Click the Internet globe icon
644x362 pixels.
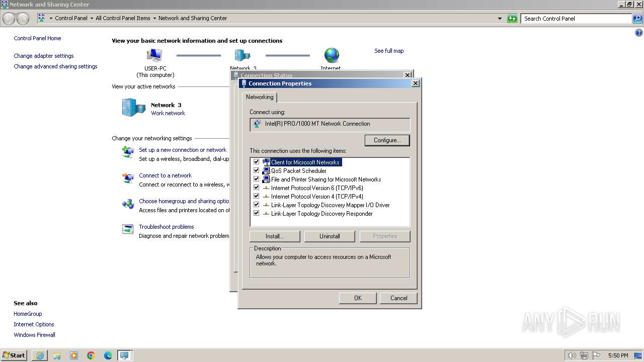(x=332, y=55)
